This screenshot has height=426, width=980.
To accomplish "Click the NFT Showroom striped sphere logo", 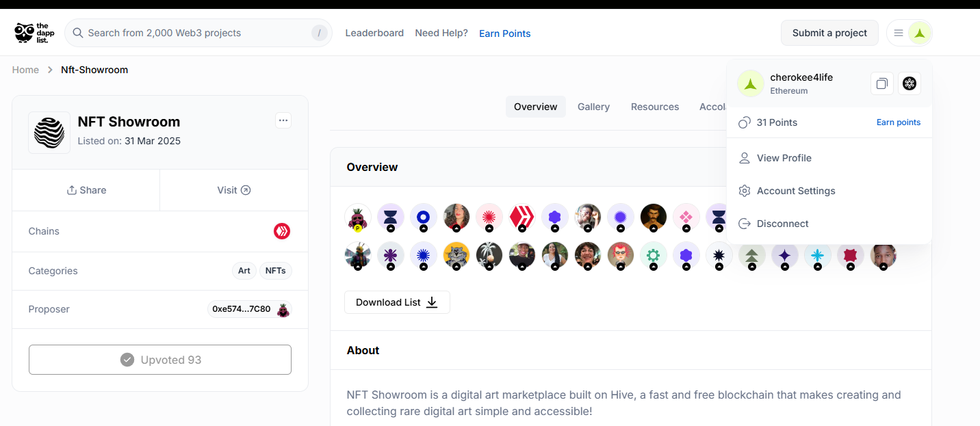I will click(x=49, y=133).
